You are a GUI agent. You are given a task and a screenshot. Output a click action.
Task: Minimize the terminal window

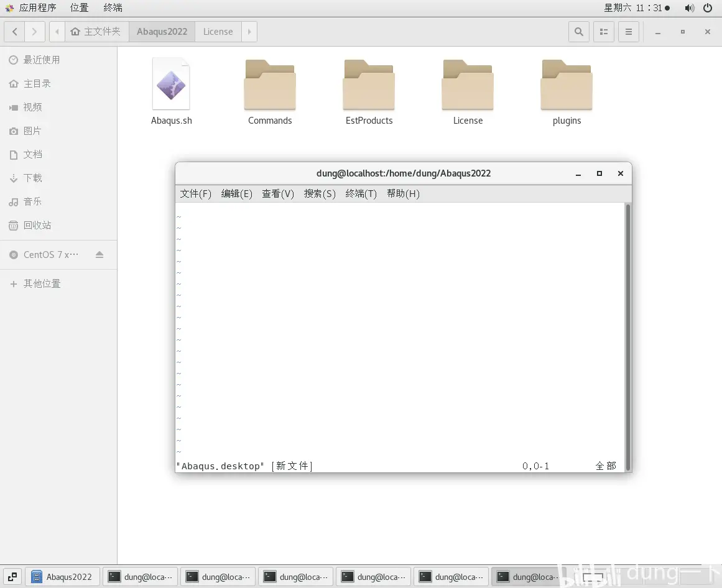pyautogui.click(x=578, y=174)
